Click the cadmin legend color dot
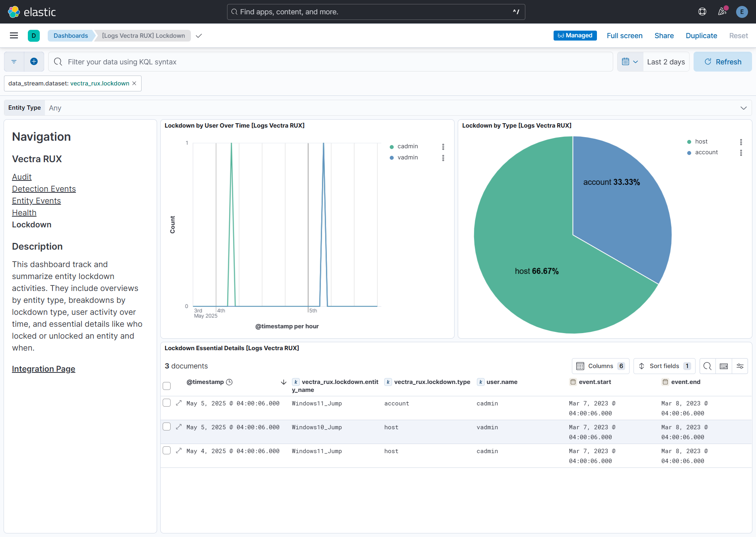Image resolution: width=756 pixels, height=537 pixels. tap(392, 147)
